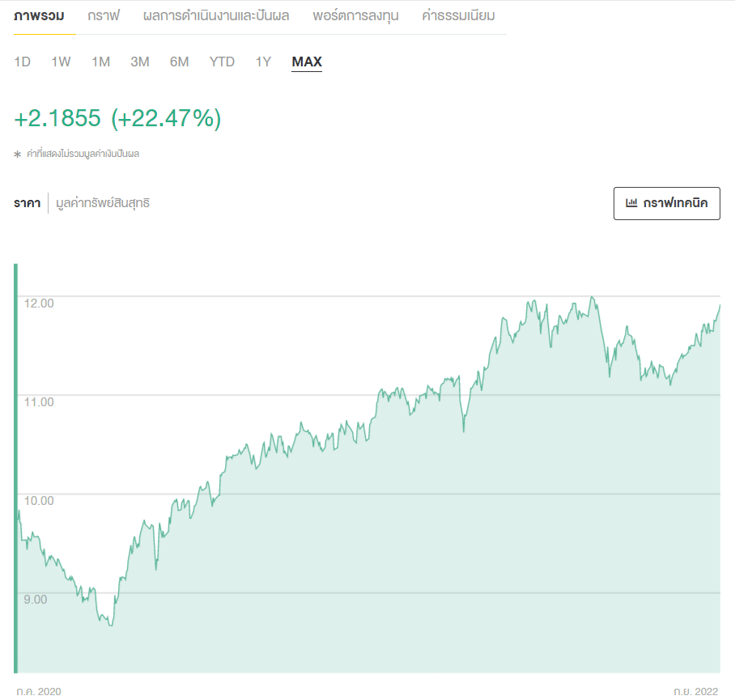Choose the 1W time range

[x=61, y=62]
